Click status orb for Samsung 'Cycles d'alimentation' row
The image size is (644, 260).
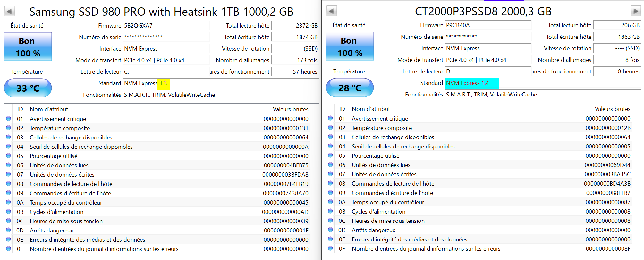[9, 212]
